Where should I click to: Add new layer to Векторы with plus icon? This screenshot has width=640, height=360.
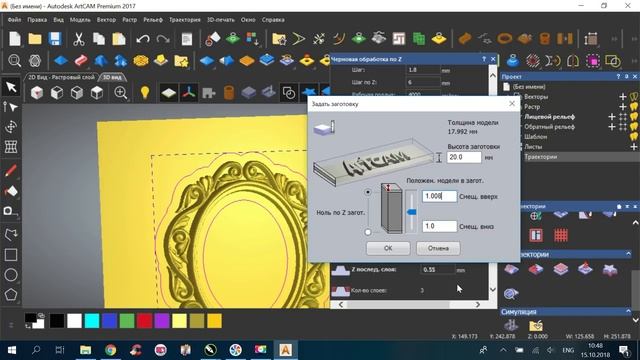pyautogui.click(x=623, y=97)
